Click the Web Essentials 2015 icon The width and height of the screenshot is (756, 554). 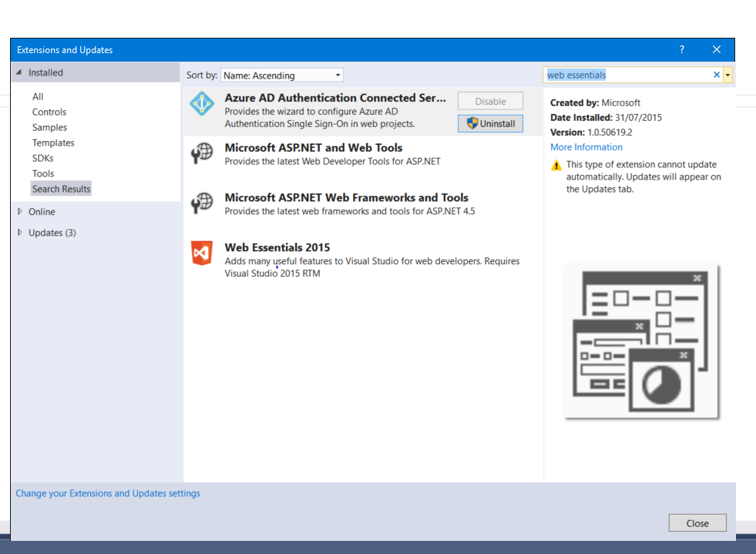201,253
